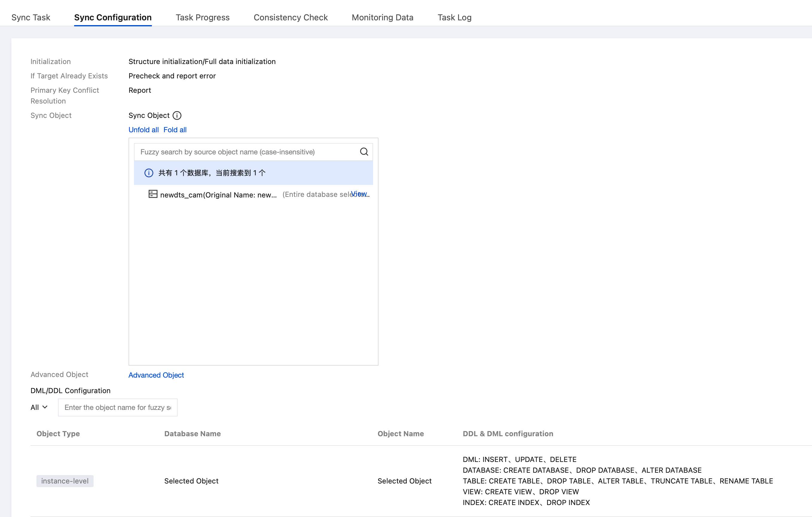View the Monitoring Data tab
Image resolution: width=812 pixels, height=517 pixels.
[x=382, y=18]
